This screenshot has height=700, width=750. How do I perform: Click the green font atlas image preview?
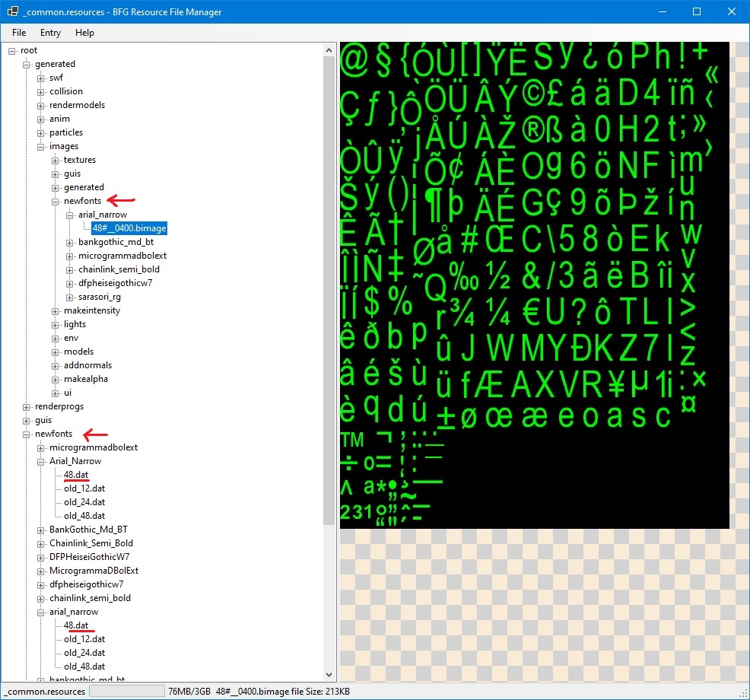pyautogui.click(x=534, y=285)
